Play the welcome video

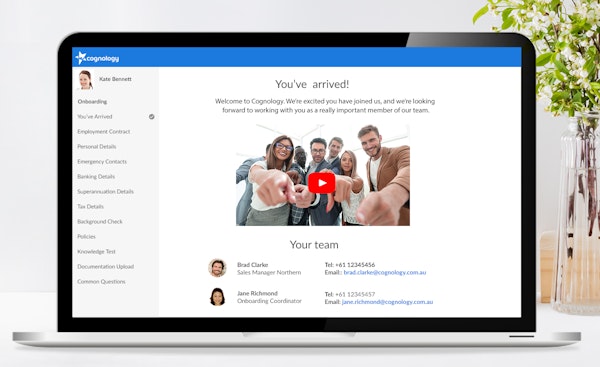tap(321, 183)
